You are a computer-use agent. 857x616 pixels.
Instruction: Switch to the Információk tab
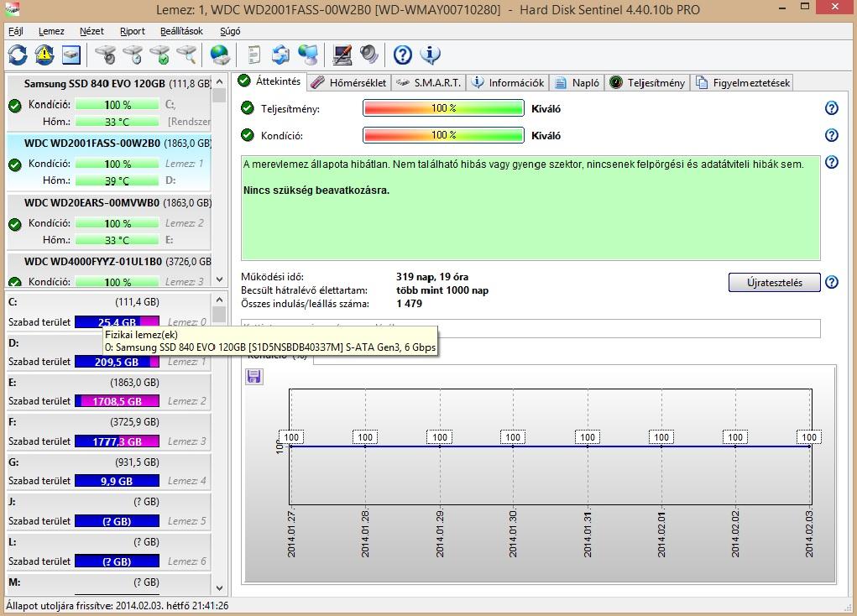pyautogui.click(x=508, y=82)
